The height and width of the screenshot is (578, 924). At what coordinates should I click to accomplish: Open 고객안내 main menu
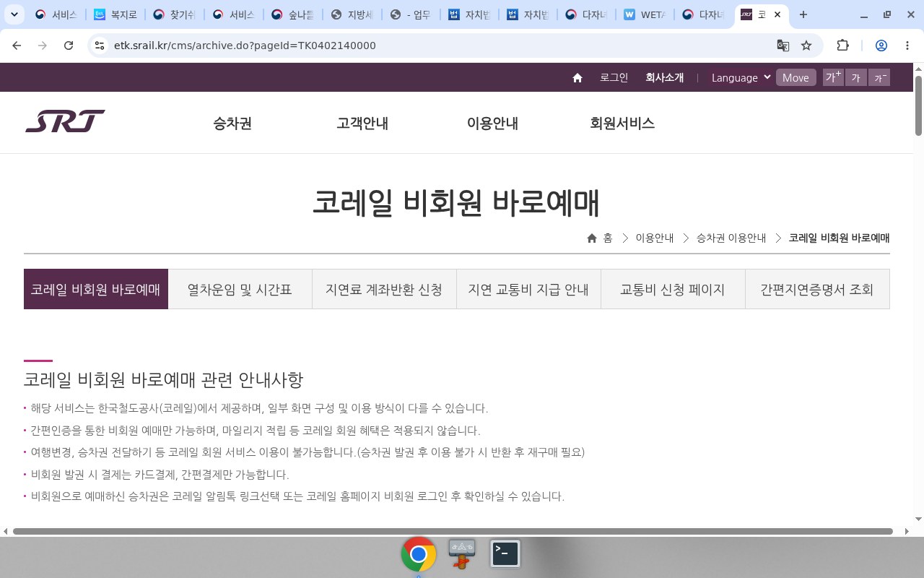[362, 124]
